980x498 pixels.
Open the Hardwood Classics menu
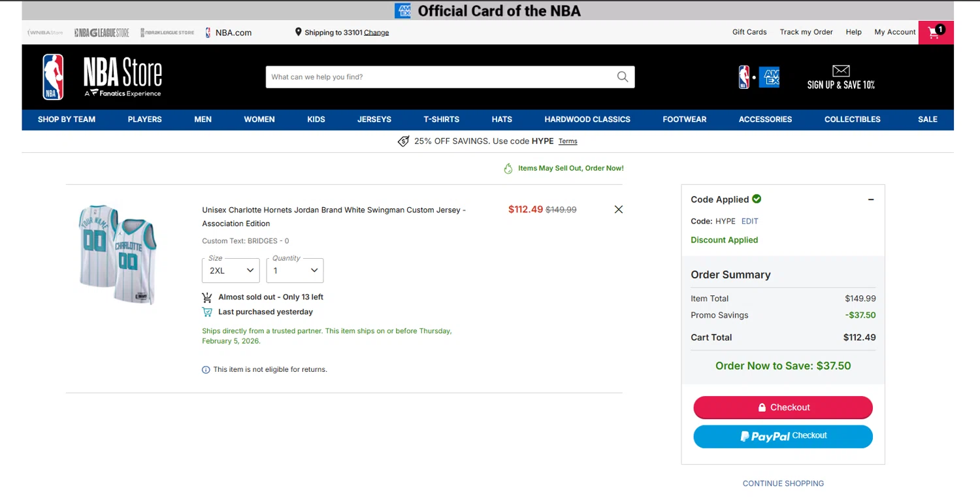[587, 120]
